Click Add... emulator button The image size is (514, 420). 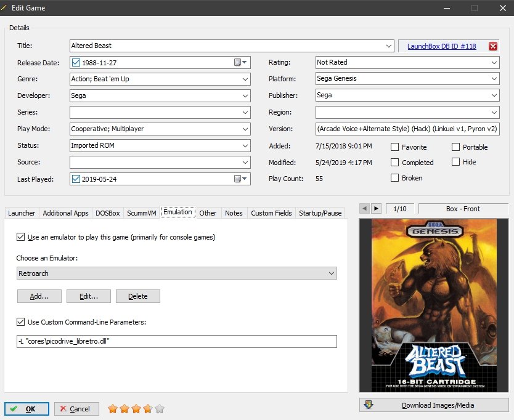tap(39, 296)
